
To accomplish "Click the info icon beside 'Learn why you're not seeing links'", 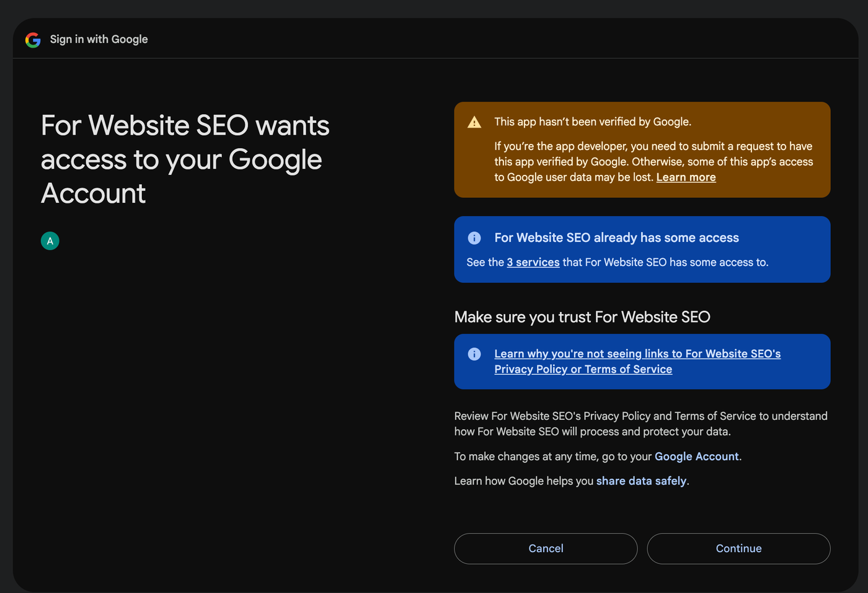I will coord(474,354).
